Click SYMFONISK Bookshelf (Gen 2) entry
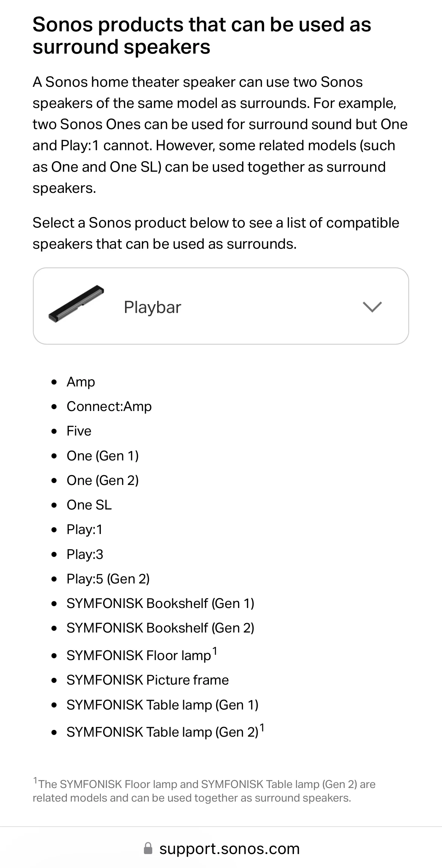Screen dimensions: 442x868 pos(161,628)
